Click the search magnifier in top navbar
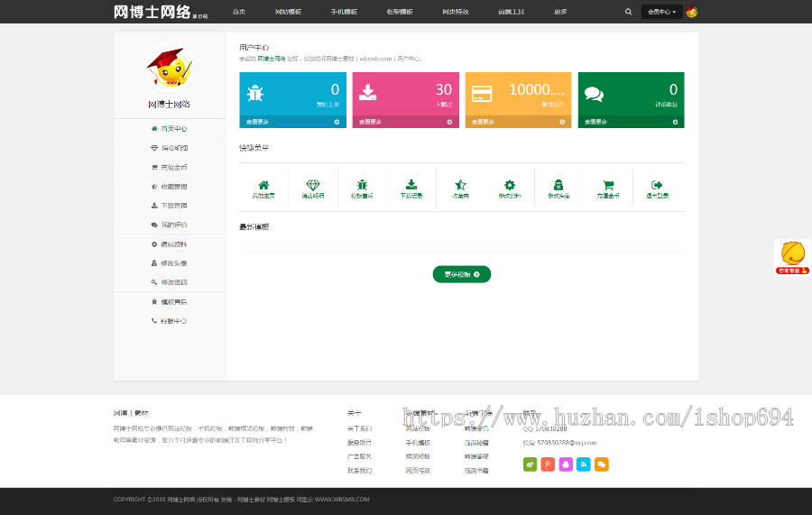The image size is (812, 515). coord(628,12)
